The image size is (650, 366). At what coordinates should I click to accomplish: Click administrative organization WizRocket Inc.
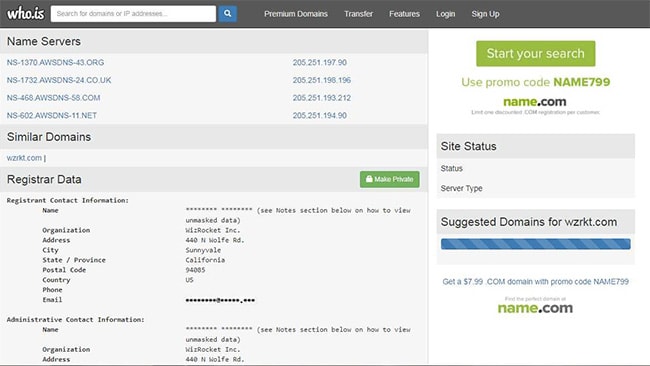tap(213, 349)
